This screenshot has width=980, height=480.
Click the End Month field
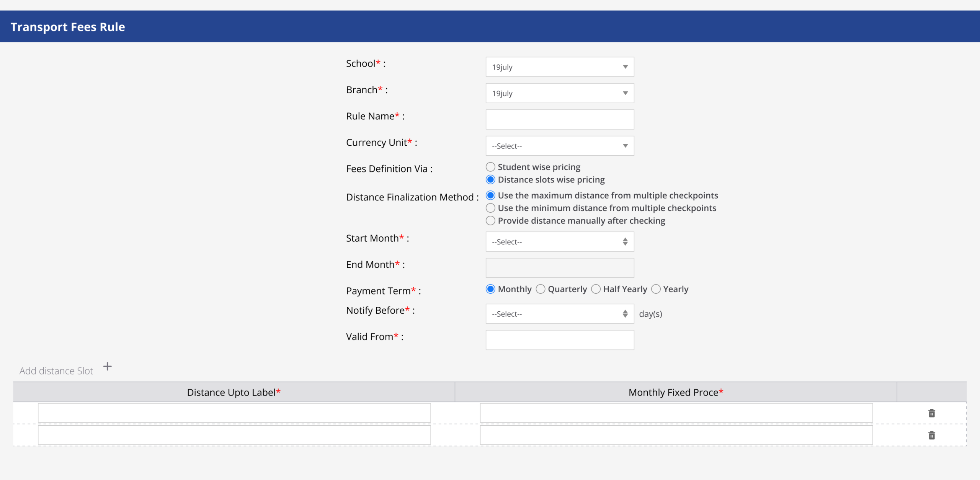tap(559, 268)
